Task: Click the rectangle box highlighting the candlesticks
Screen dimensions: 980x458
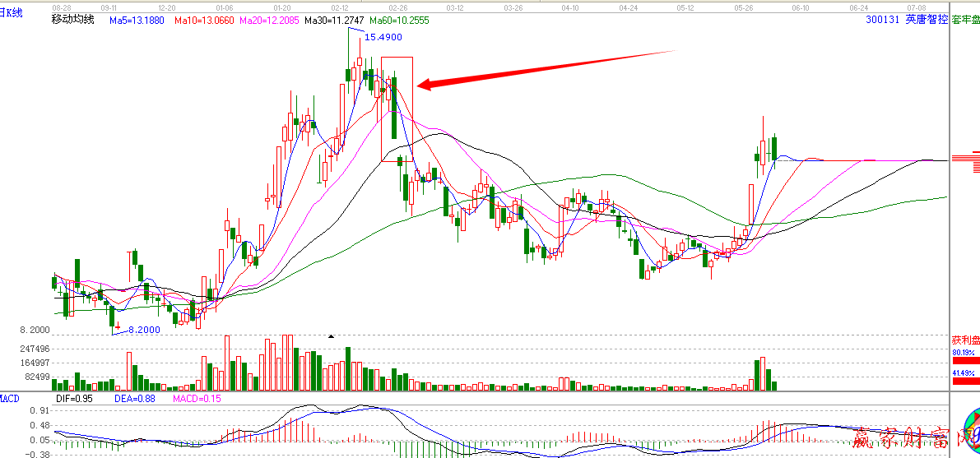Action: click(397, 109)
